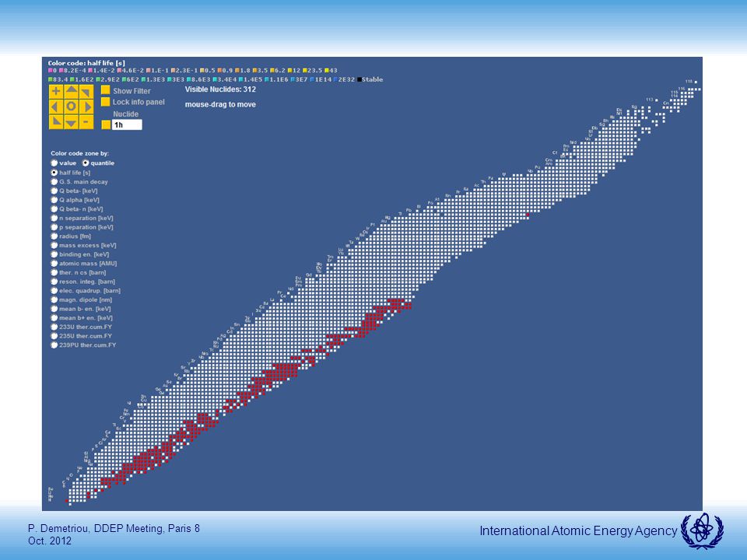The image size is (747, 560).
Task: Click the '43' yellow legend swatch
Action: click(327, 71)
